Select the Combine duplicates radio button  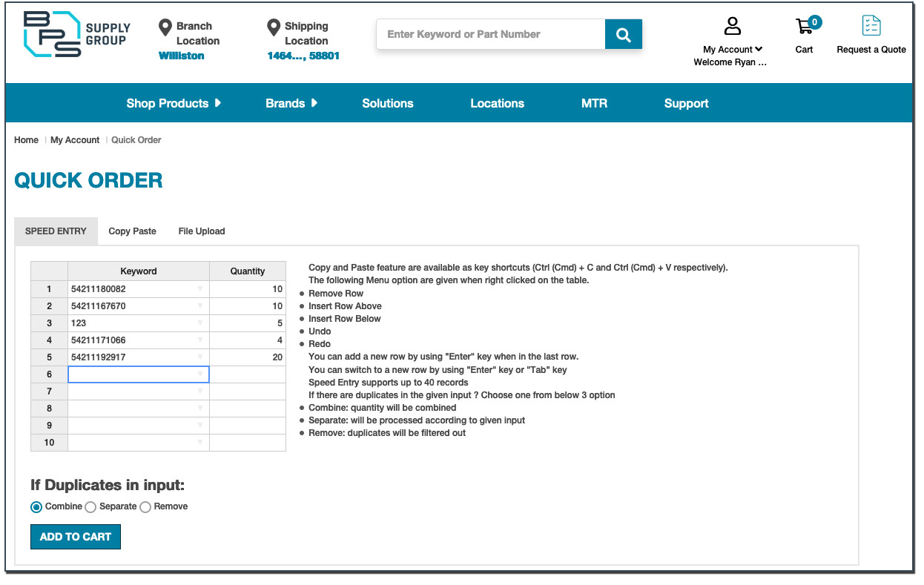tap(36, 507)
